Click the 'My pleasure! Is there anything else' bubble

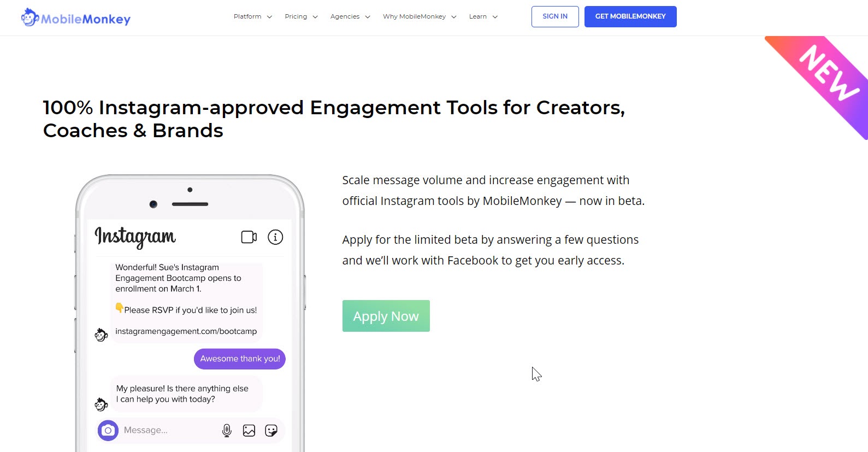[186, 394]
